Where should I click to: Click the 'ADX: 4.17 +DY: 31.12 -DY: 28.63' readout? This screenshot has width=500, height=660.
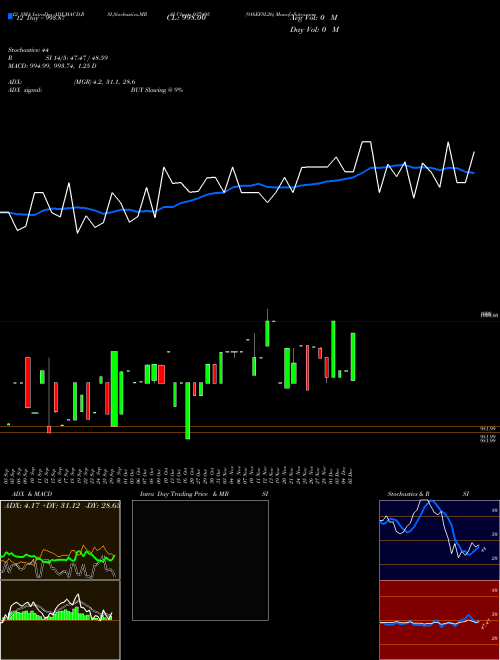[x=62, y=505]
